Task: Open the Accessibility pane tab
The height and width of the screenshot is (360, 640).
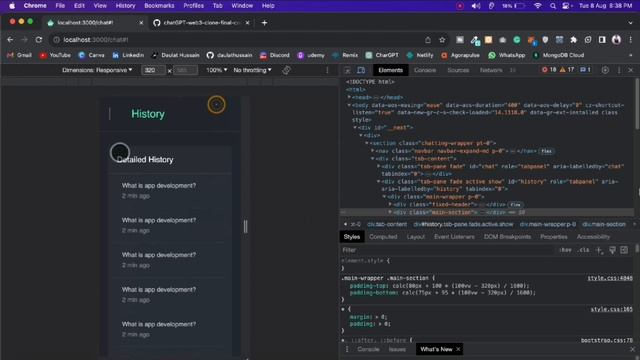Action: (x=593, y=237)
